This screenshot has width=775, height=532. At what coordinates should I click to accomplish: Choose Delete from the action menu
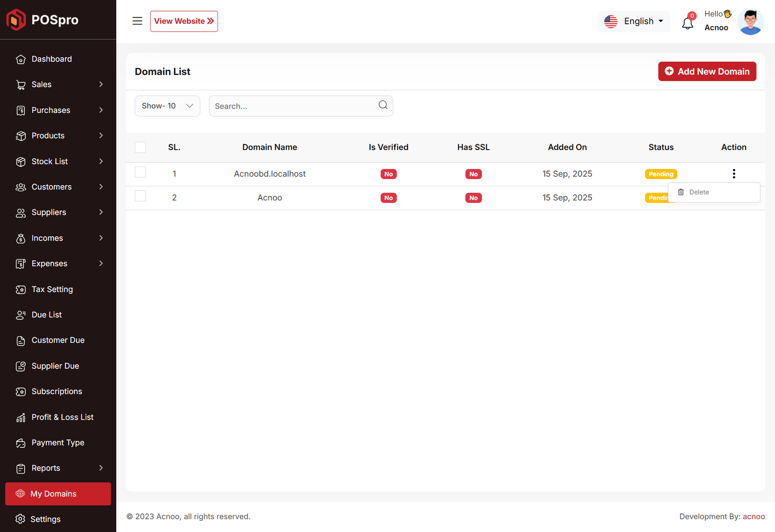pos(698,192)
